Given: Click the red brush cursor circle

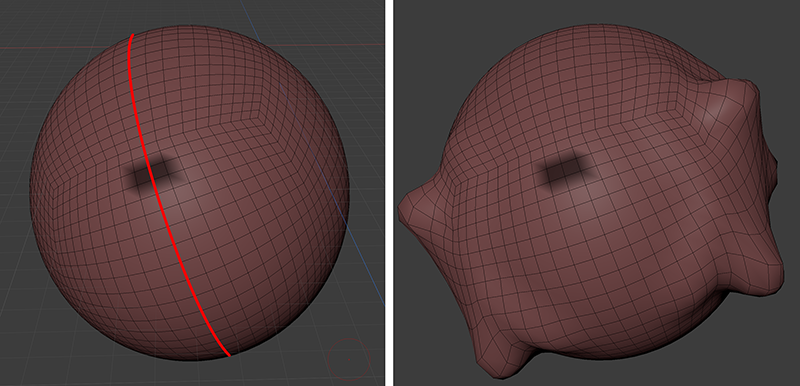Looking at the screenshot, I should tap(349, 359).
